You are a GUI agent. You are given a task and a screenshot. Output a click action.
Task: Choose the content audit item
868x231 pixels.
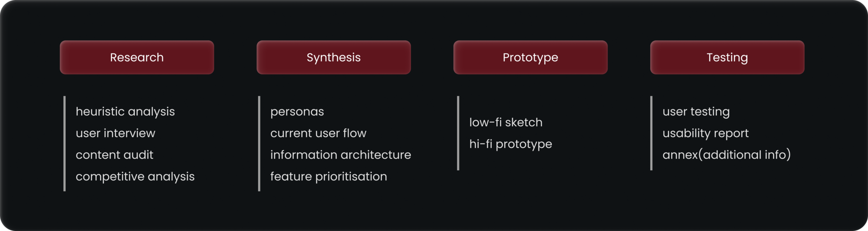tap(114, 155)
